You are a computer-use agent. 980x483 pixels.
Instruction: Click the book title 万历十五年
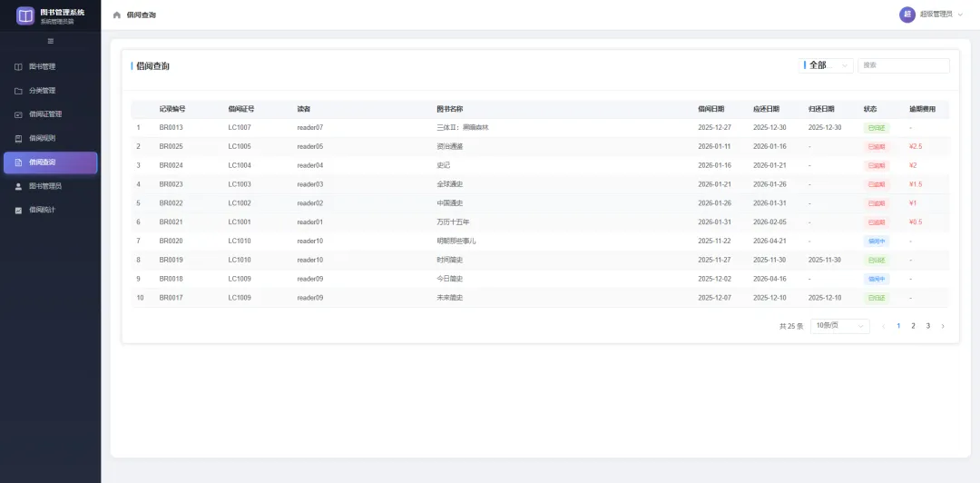click(453, 222)
